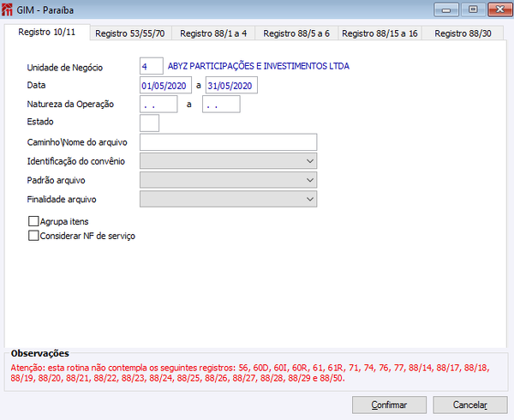This screenshot has width=514, height=420.
Task: Toggle the Considerar NF de serviço checkbox
Action: point(33,236)
